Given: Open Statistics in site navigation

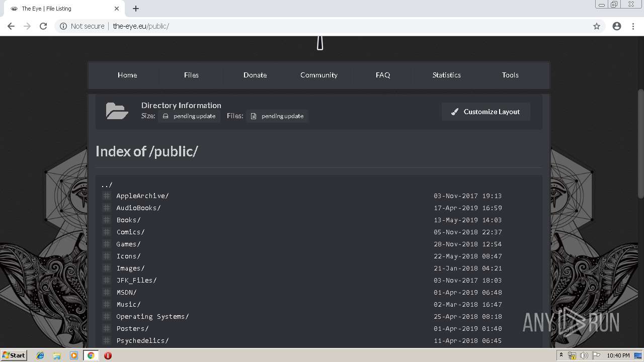Looking at the screenshot, I should (x=446, y=75).
